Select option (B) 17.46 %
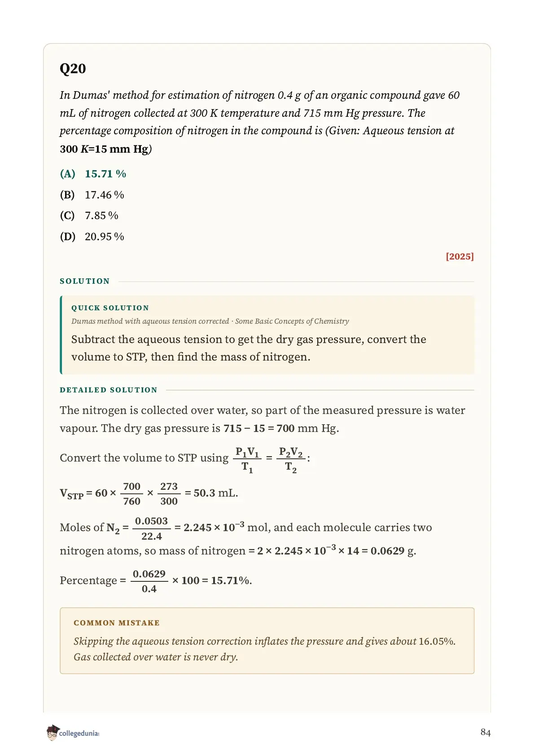The height and width of the screenshot is (756, 534). [92, 195]
